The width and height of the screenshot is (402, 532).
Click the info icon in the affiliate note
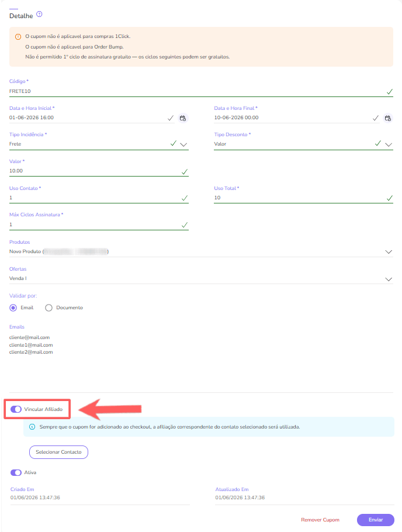pyautogui.click(x=32, y=427)
